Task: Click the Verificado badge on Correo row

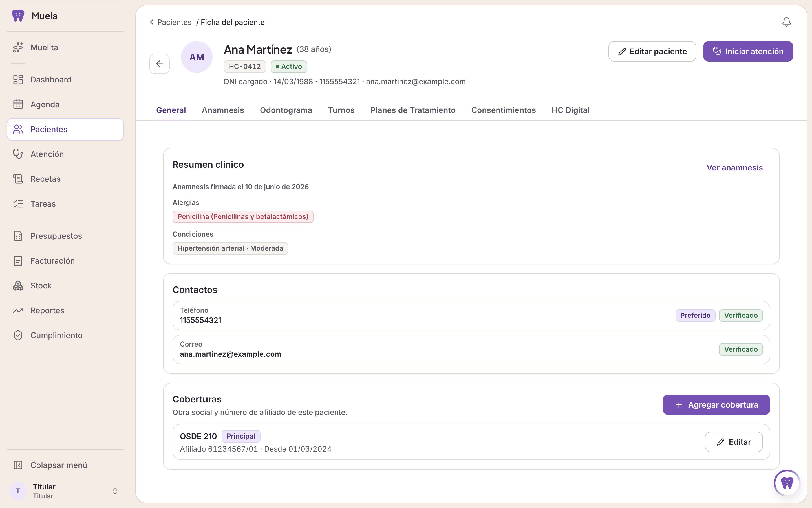Action: tap(741, 349)
